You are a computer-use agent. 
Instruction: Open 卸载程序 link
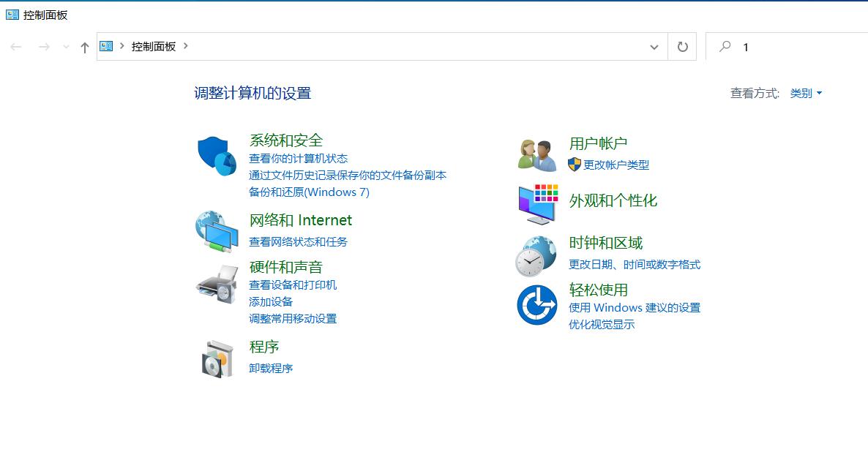click(x=270, y=368)
